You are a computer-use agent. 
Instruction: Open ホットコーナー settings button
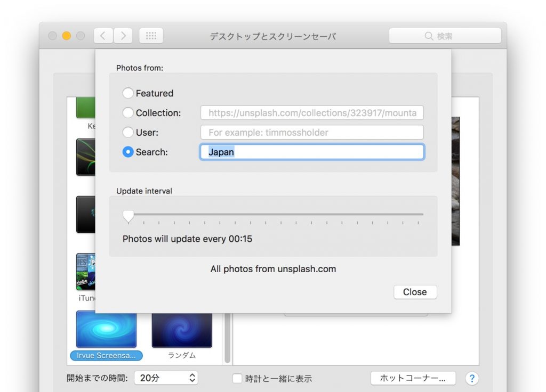pyautogui.click(x=413, y=378)
